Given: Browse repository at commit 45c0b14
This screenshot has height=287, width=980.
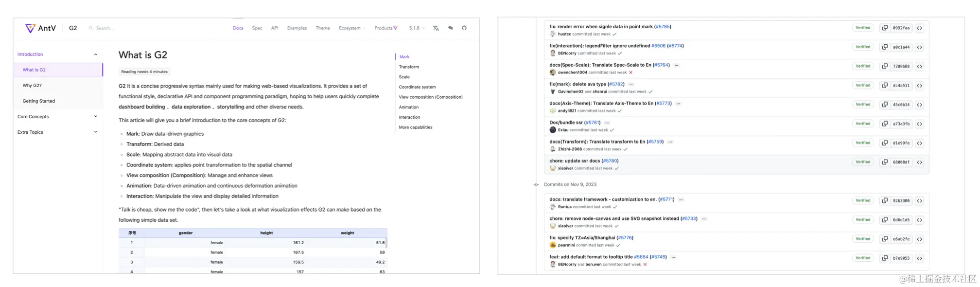Looking at the screenshot, I should (919, 105).
